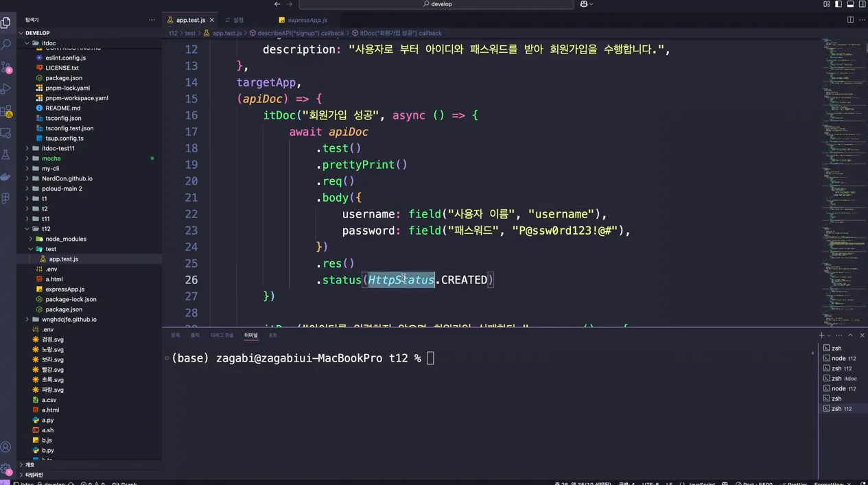Open the 문제 panel tab

pyautogui.click(x=175, y=335)
